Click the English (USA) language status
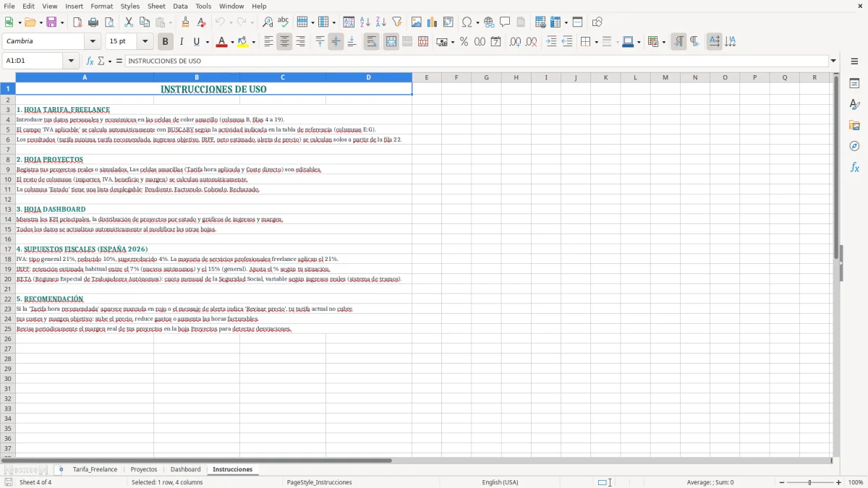Viewport: 868px width, 488px height. click(x=500, y=482)
